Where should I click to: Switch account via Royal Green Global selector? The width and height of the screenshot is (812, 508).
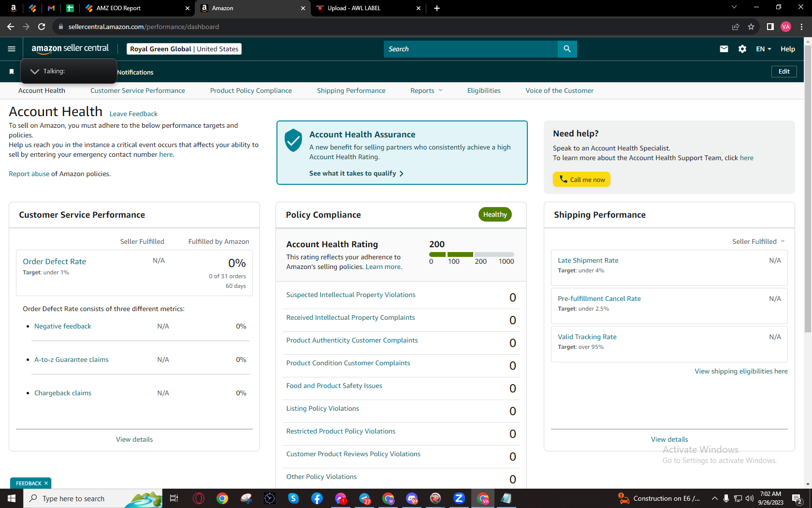(x=184, y=49)
